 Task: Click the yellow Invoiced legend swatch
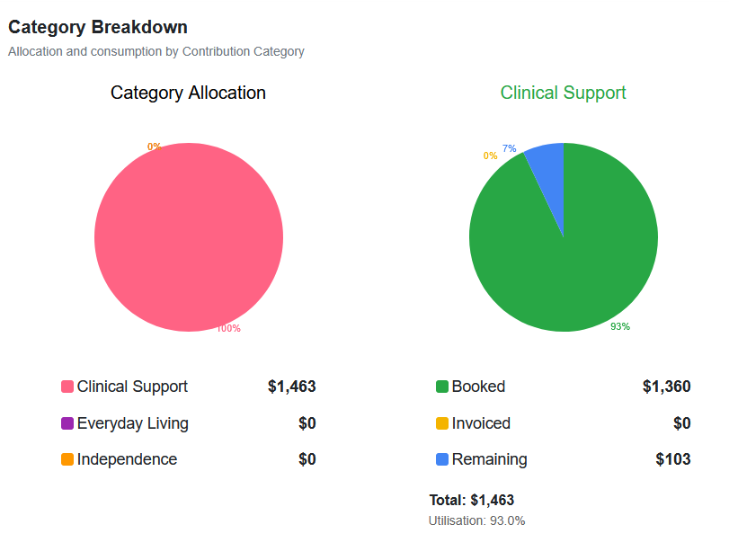442,423
